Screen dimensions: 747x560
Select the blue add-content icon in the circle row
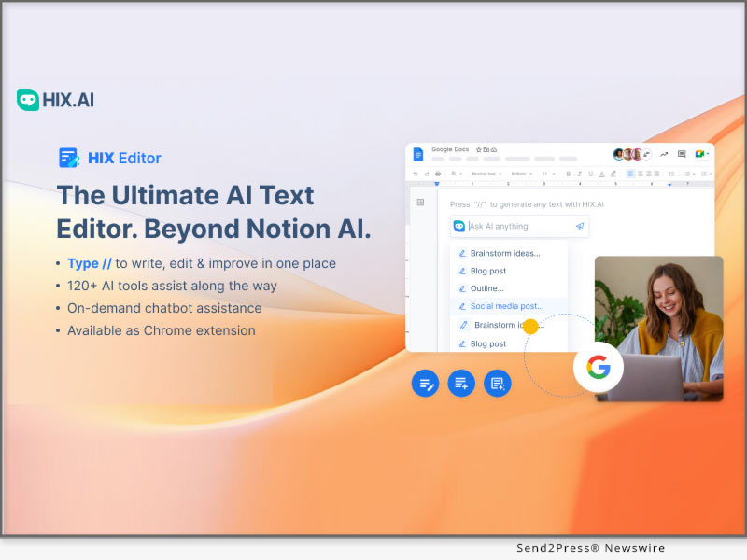[x=461, y=384]
